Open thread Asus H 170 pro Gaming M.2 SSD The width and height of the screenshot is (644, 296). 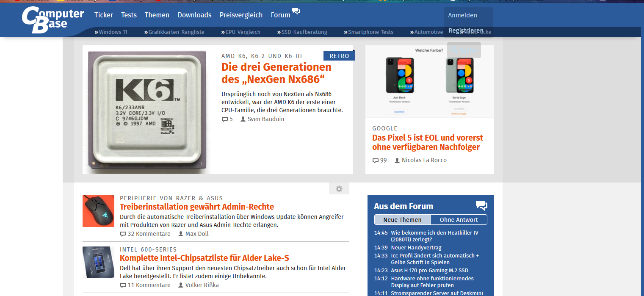(x=429, y=271)
